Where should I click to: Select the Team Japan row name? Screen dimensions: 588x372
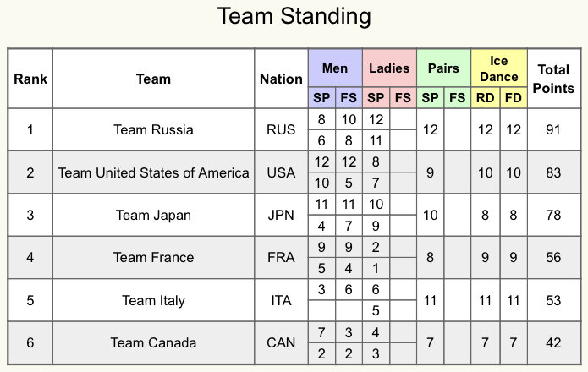(x=153, y=215)
